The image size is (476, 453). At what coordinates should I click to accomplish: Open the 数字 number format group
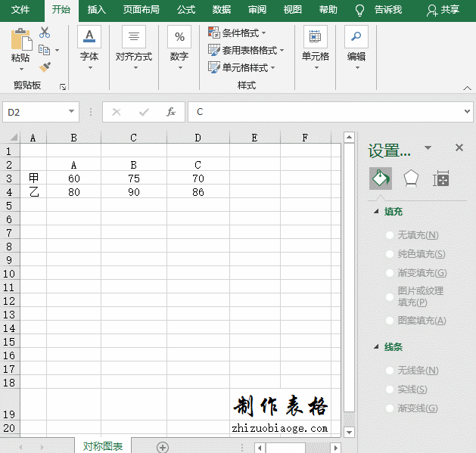point(179,48)
